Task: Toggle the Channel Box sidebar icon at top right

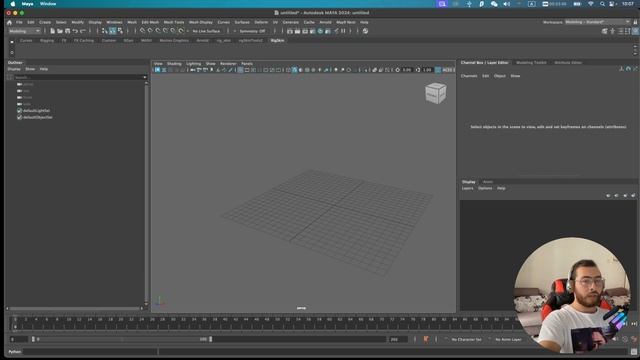Action: click(x=636, y=31)
